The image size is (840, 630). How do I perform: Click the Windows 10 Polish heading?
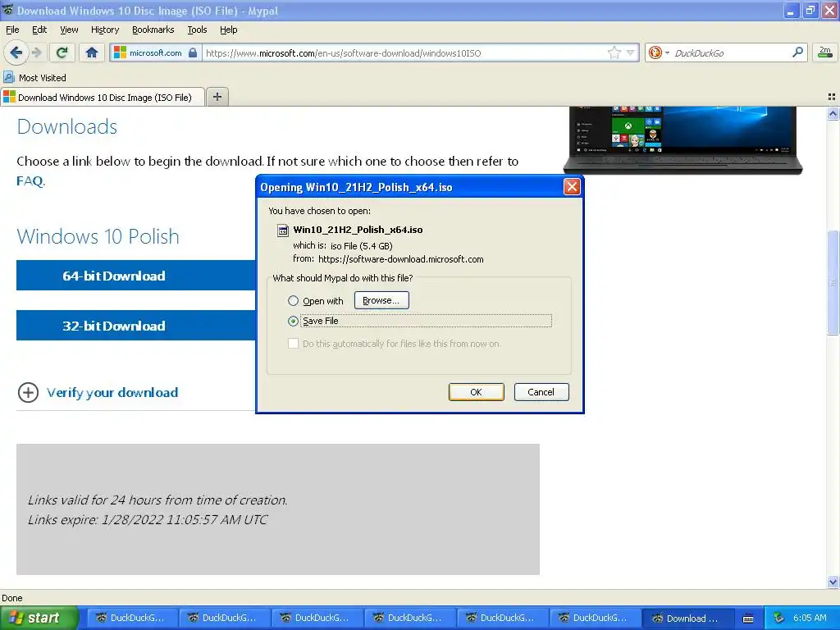98,236
